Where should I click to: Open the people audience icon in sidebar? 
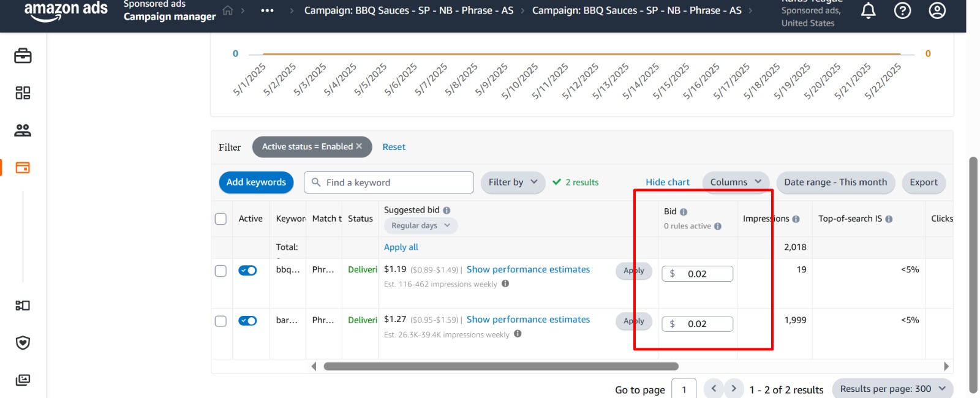(x=23, y=130)
